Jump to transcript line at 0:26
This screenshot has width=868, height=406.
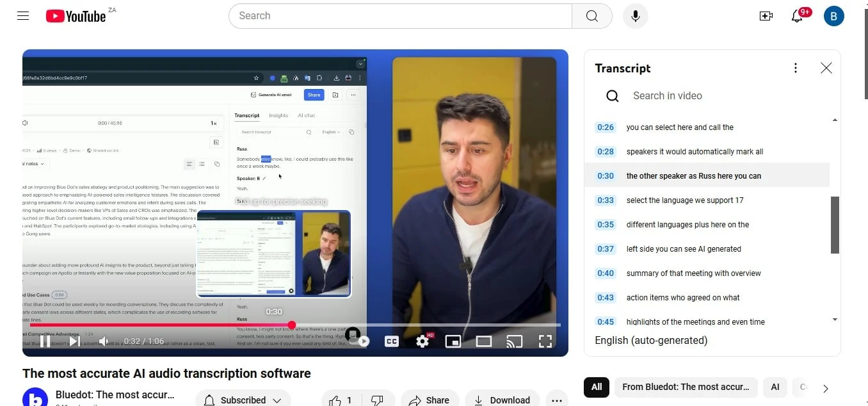(707, 127)
